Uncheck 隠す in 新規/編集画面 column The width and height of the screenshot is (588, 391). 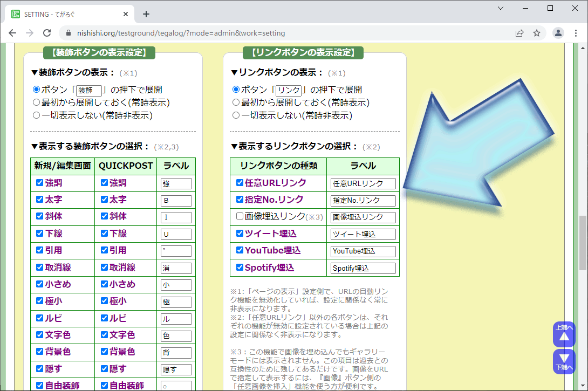[39, 368]
